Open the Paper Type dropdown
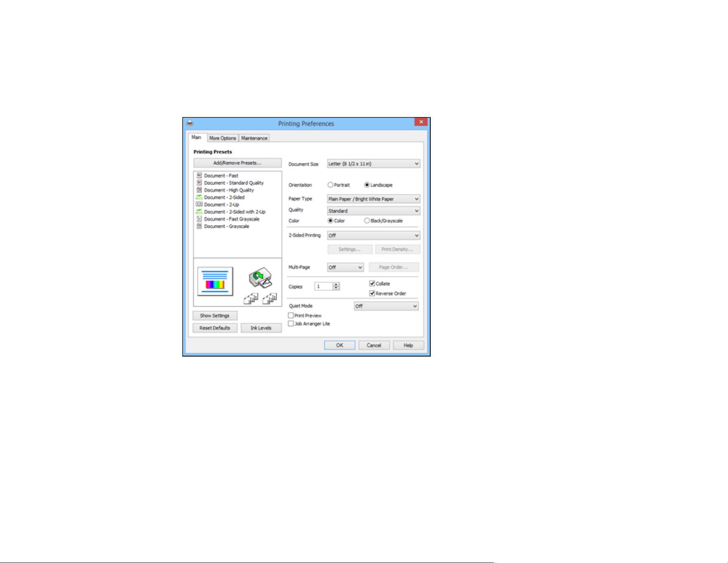The width and height of the screenshot is (728, 563). (x=373, y=199)
